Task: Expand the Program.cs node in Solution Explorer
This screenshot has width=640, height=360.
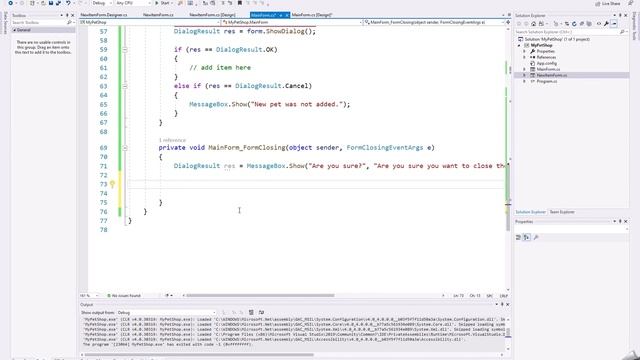Action: coord(525,81)
